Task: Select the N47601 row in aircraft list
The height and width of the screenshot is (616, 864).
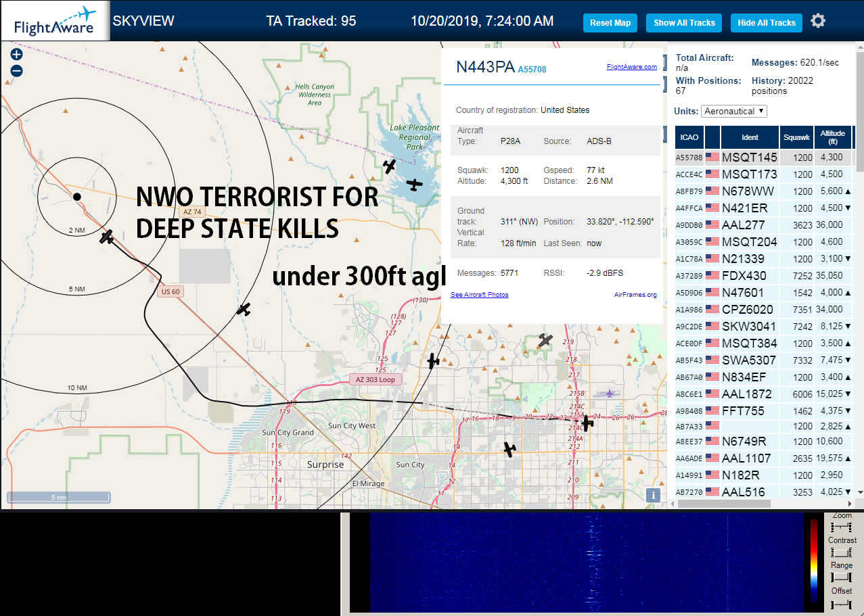Action: pos(765,293)
